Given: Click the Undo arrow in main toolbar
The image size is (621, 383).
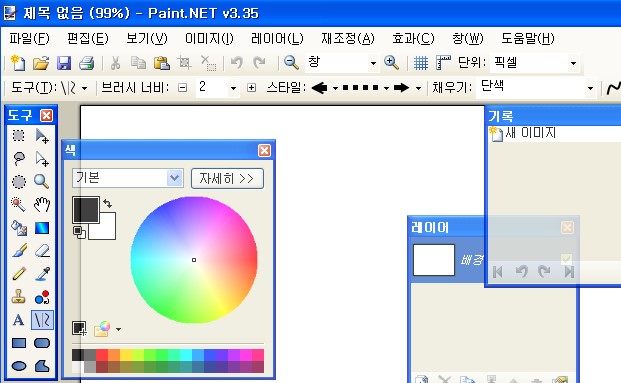Looking at the screenshot, I should [x=236, y=63].
